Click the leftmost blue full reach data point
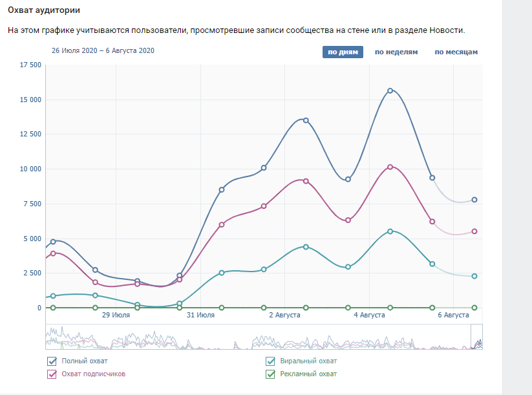This screenshot has width=532, height=395. (x=53, y=242)
